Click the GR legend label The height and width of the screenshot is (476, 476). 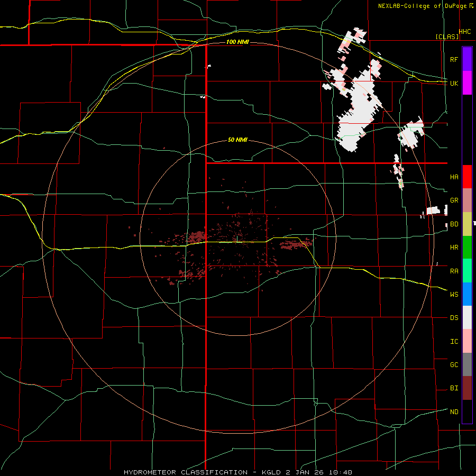tap(454, 200)
